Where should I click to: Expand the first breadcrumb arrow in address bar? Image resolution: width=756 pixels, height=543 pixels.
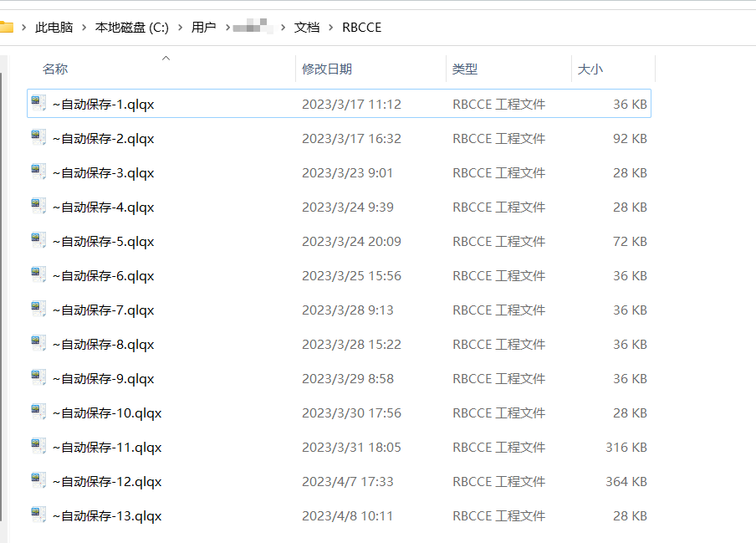[22, 27]
